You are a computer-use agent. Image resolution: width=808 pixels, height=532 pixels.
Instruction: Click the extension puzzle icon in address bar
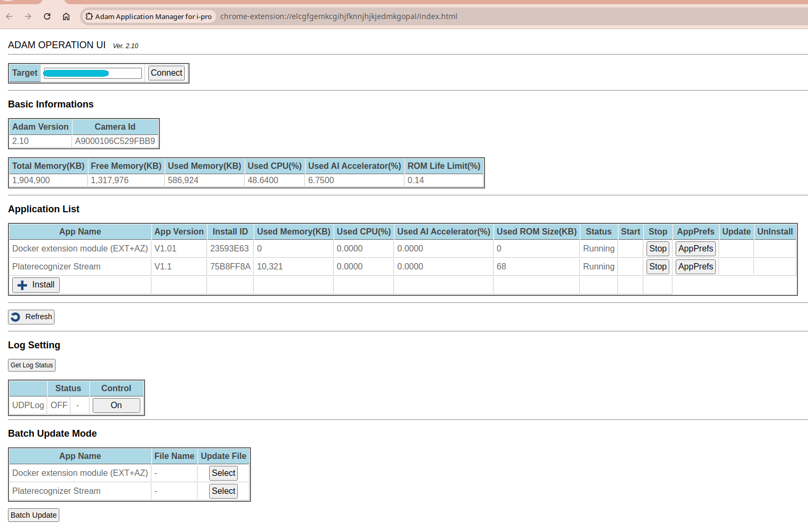(x=89, y=16)
